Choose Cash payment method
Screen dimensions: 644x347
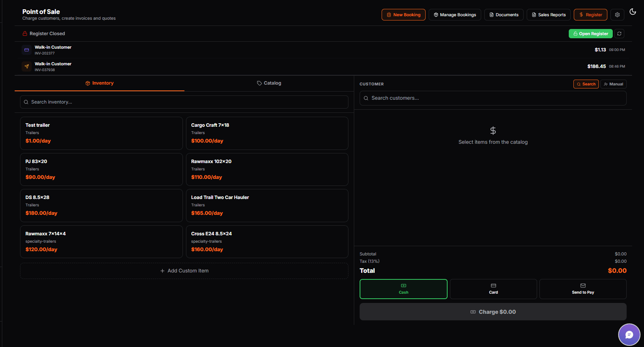click(x=403, y=289)
